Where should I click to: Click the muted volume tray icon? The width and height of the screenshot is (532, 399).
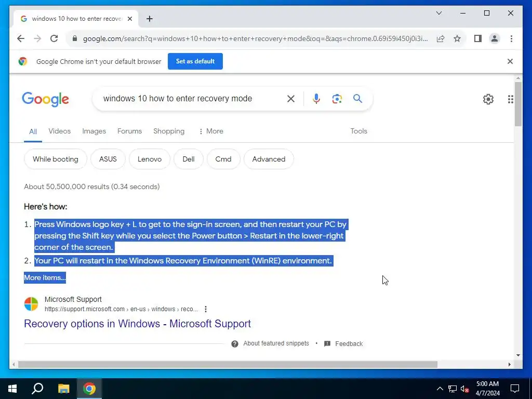tap(464, 389)
